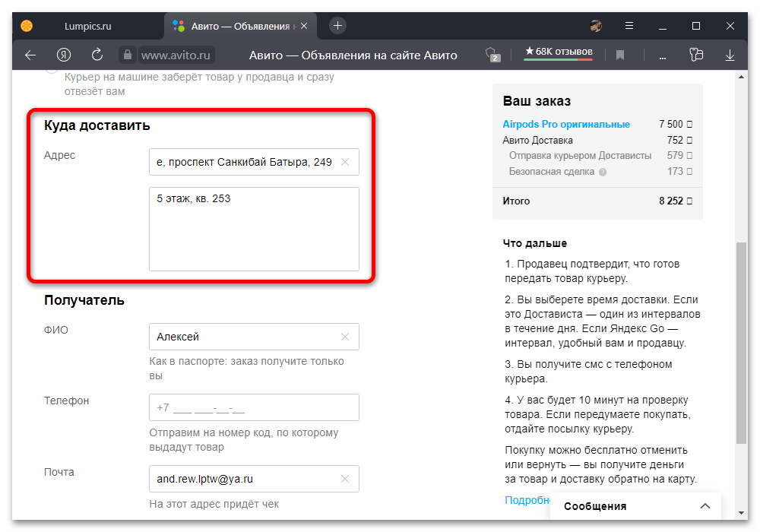Open a new tab with the plus button
The width and height of the screenshot is (760, 532).
338,26
